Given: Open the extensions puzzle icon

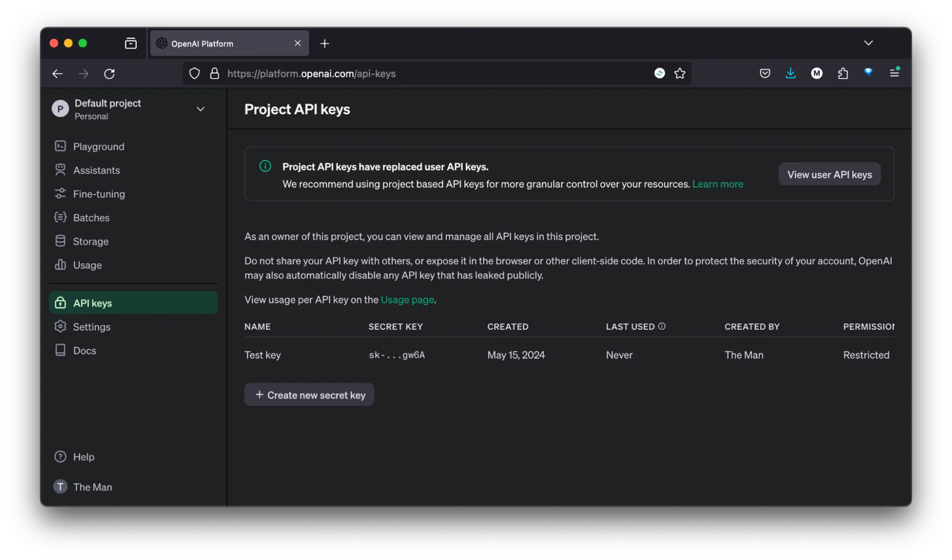Looking at the screenshot, I should click(843, 73).
